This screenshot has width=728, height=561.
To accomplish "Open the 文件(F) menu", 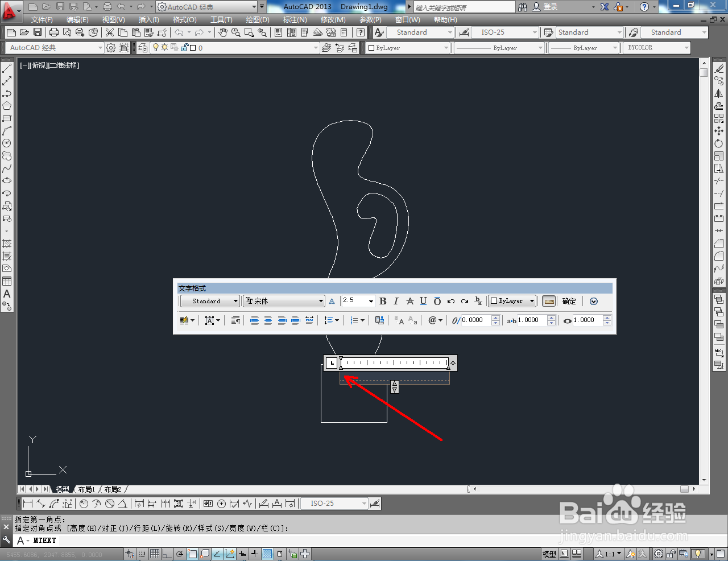I will [42, 19].
